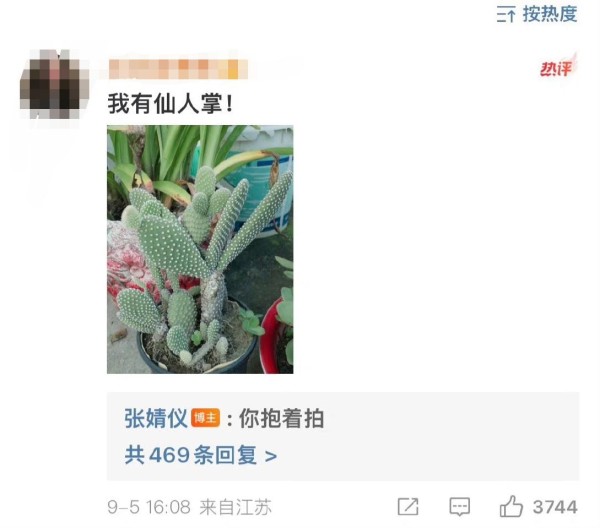Image resolution: width=600 pixels, height=528 pixels.
Task: Click the 按热度 sort label
Action: coord(550,14)
